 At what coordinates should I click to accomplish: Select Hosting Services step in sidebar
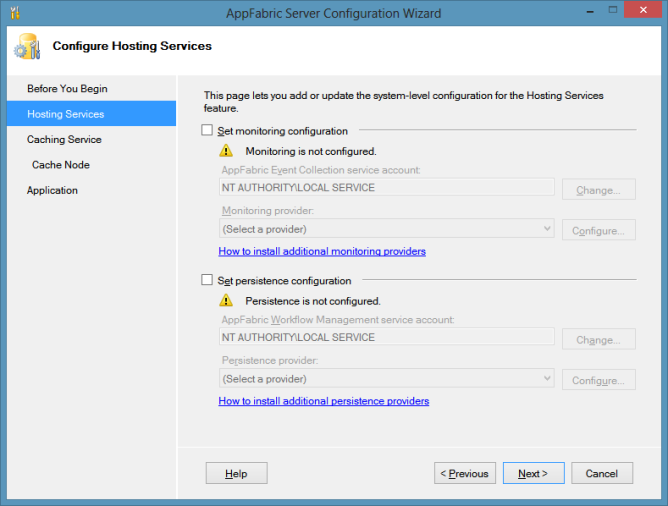[65, 114]
